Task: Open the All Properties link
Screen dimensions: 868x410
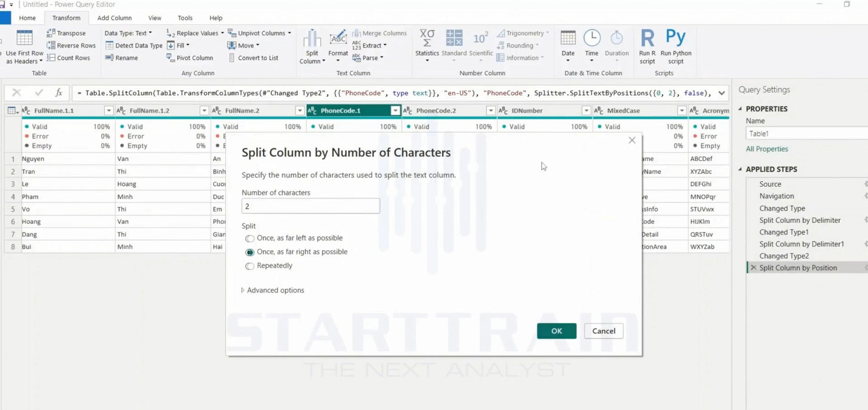Action: [767, 149]
